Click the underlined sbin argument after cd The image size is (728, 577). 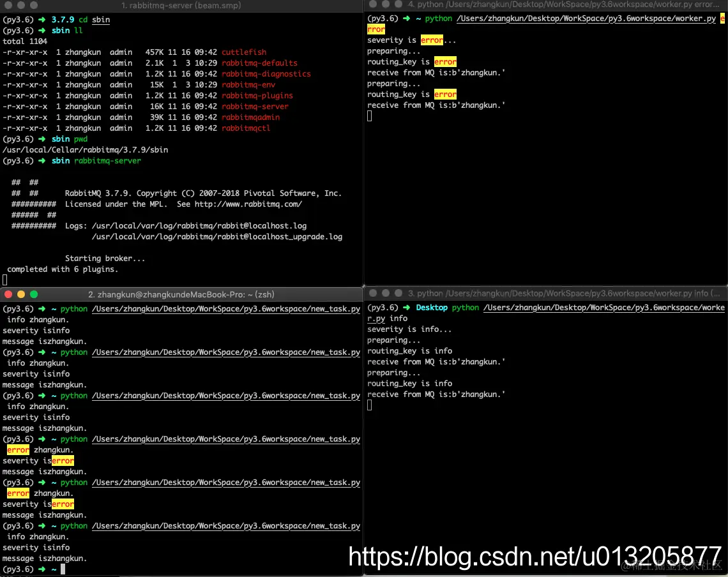point(101,20)
